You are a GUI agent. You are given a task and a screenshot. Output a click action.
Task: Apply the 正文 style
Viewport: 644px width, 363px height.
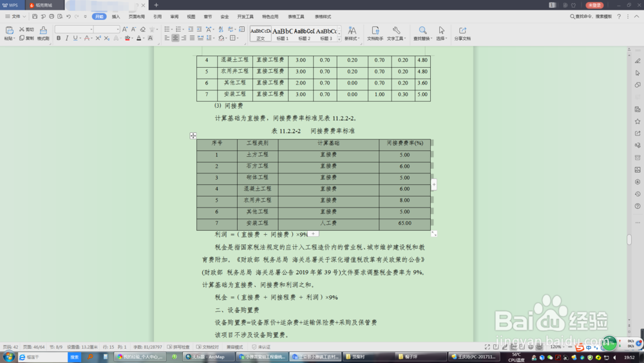coord(260,34)
